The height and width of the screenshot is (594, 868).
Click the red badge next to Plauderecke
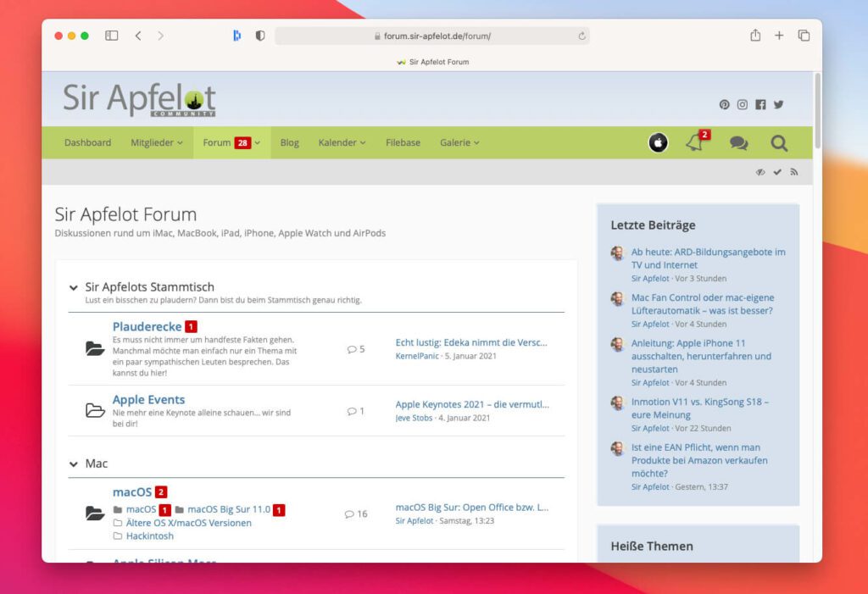point(191,326)
